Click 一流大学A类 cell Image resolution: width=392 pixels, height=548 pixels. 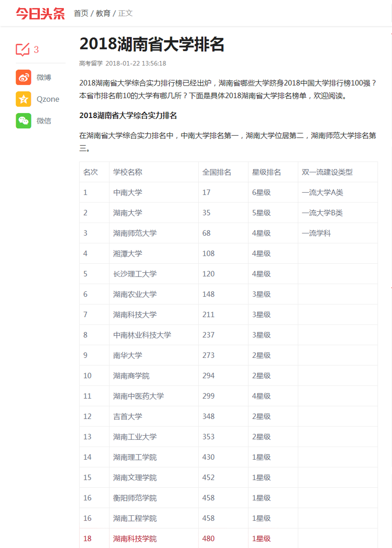click(x=322, y=192)
